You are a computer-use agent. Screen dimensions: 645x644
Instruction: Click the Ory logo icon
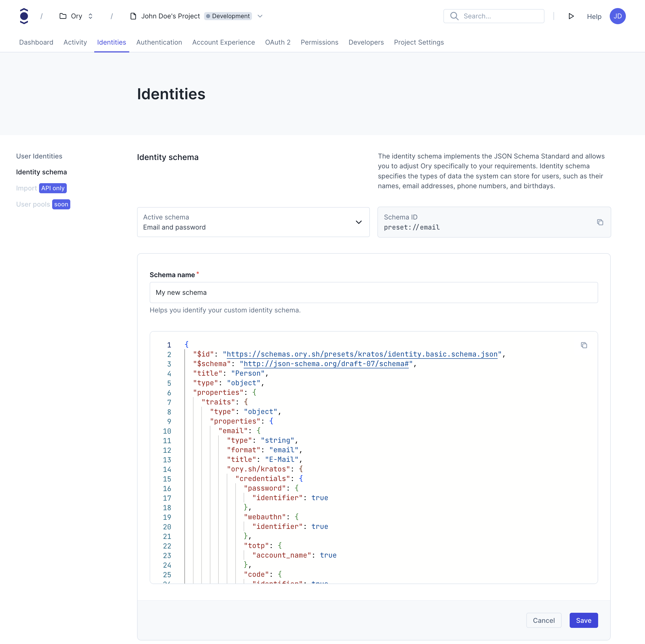pos(24,16)
